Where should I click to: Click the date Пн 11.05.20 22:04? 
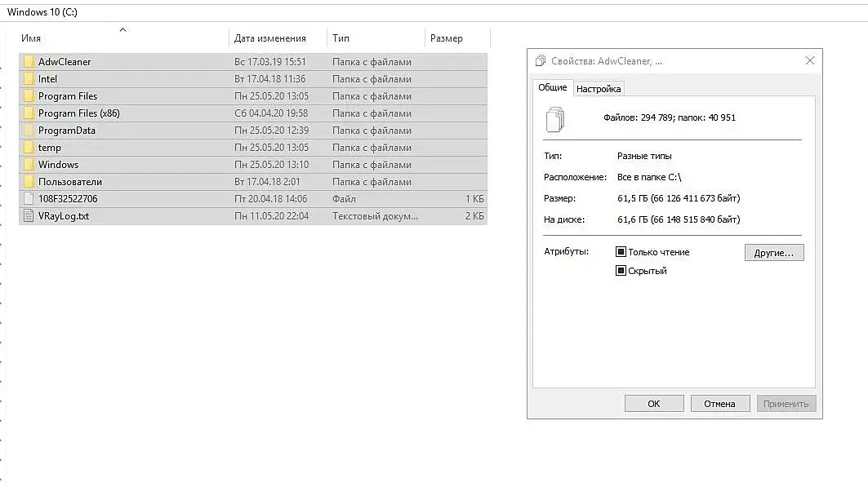click(x=271, y=215)
